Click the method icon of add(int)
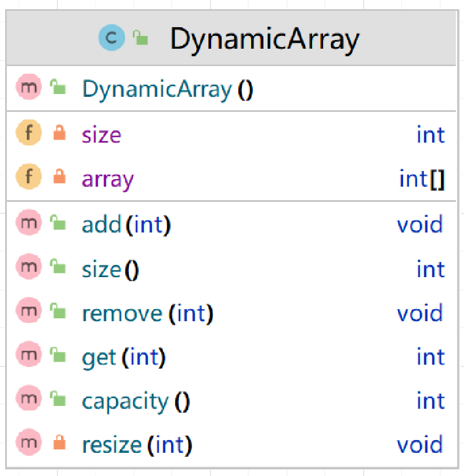 [28, 222]
